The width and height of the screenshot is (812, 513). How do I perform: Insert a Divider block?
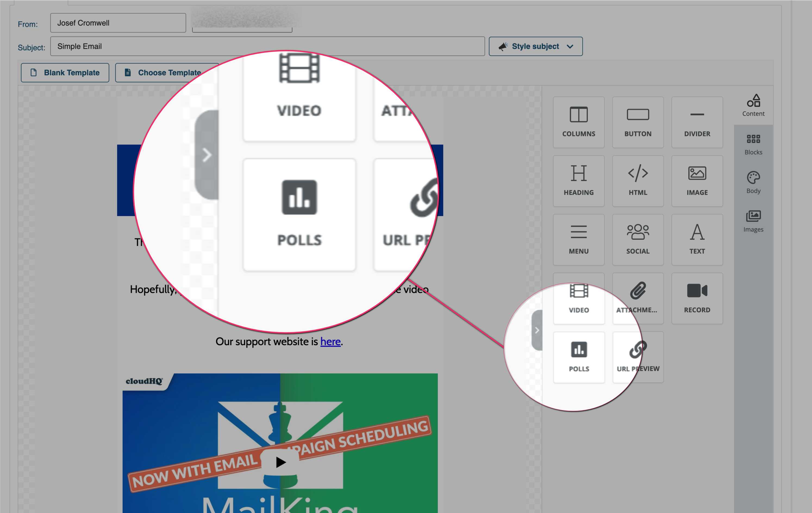coord(697,122)
